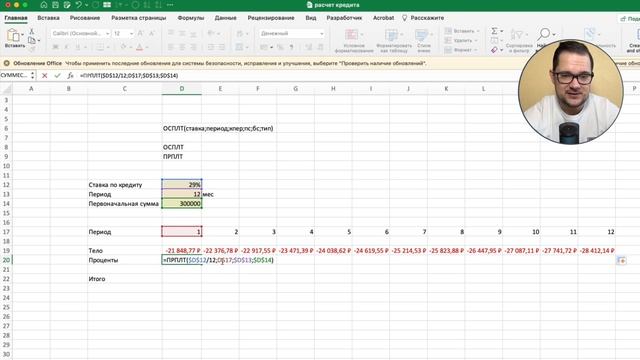Viewport: 640px width, 360px height.
Task: Switch to the Разработчик tab
Action: point(344,18)
